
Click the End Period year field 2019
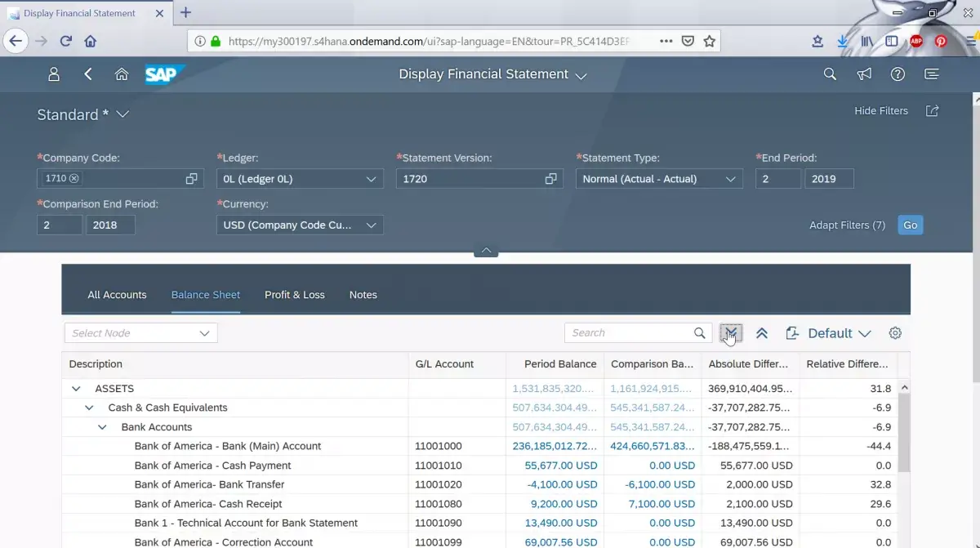(829, 179)
